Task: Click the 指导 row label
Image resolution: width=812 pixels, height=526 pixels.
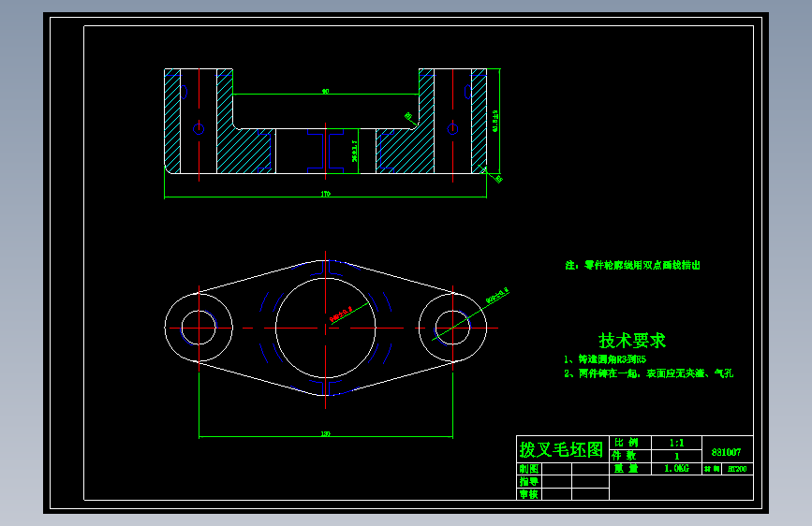Action: click(x=529, y=481)
